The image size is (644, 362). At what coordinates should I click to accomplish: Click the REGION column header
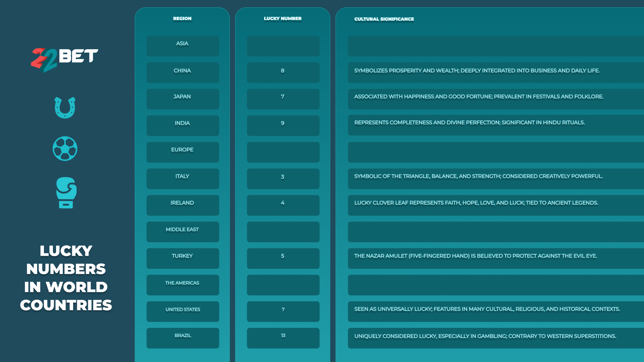click(182, 18)
